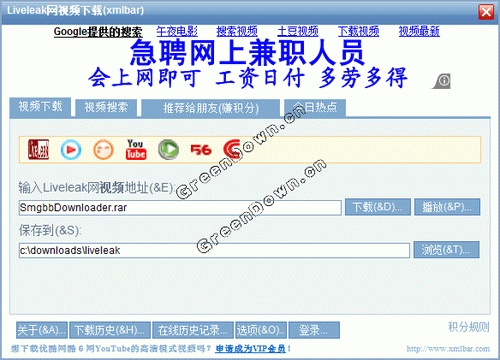Click the 登录 login button
500x360 pixels.
pos(314,330)
